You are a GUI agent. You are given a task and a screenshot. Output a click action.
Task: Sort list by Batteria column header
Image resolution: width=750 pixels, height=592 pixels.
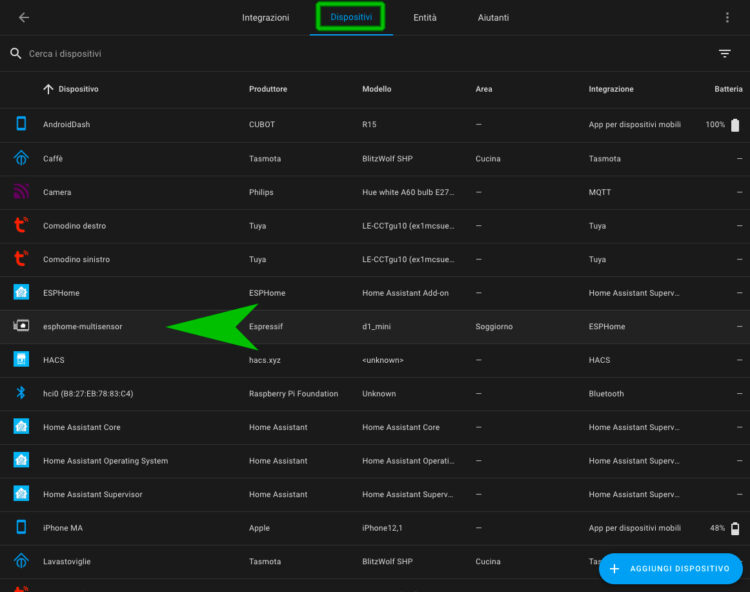coord(729,89)
